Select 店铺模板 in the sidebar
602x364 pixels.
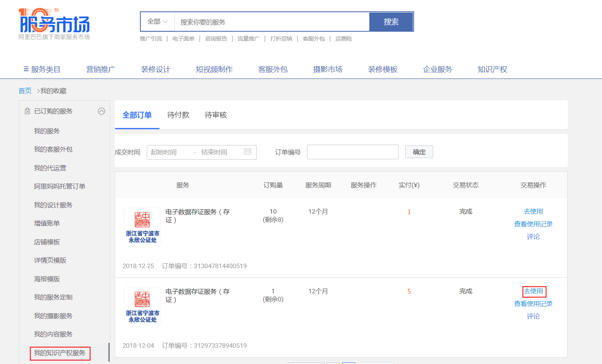pyautogui.click(x=47, y=242)
